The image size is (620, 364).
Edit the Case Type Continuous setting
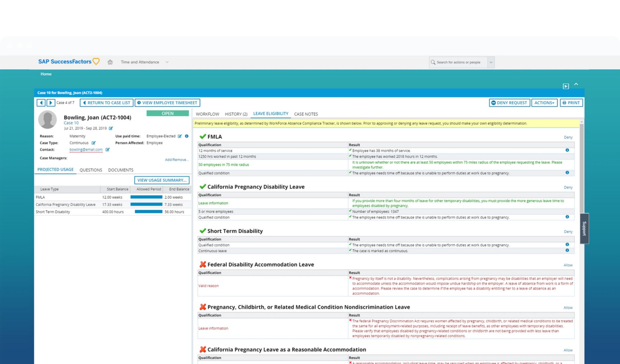click(x=94, y=143)
